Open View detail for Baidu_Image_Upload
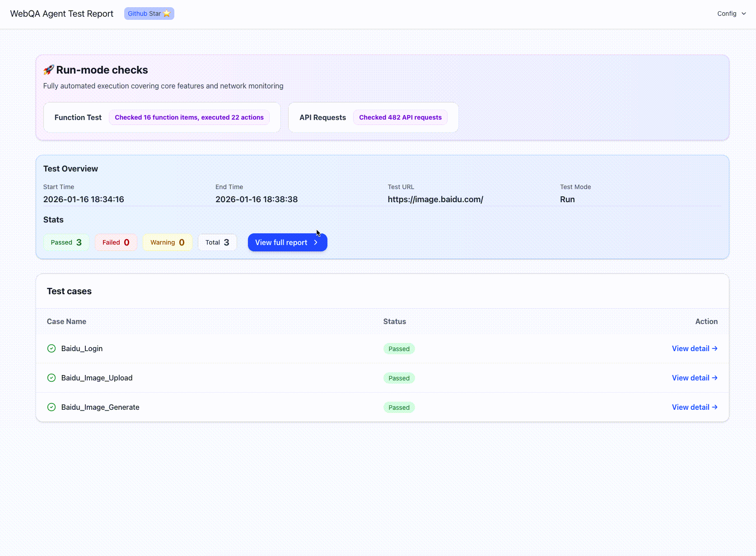 pyautogui.click(x=695, y=378)
